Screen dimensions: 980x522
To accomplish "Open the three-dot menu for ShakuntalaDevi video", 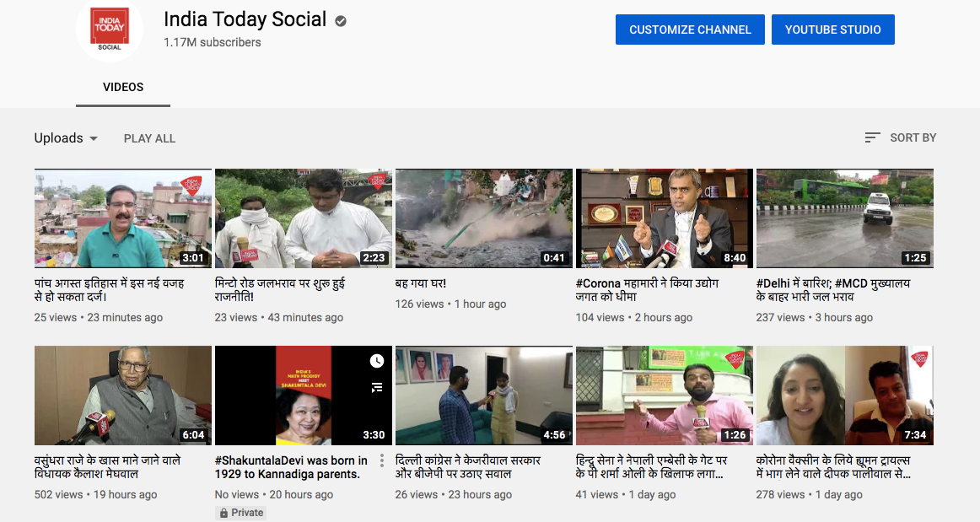I will click(x=382, y=461).
